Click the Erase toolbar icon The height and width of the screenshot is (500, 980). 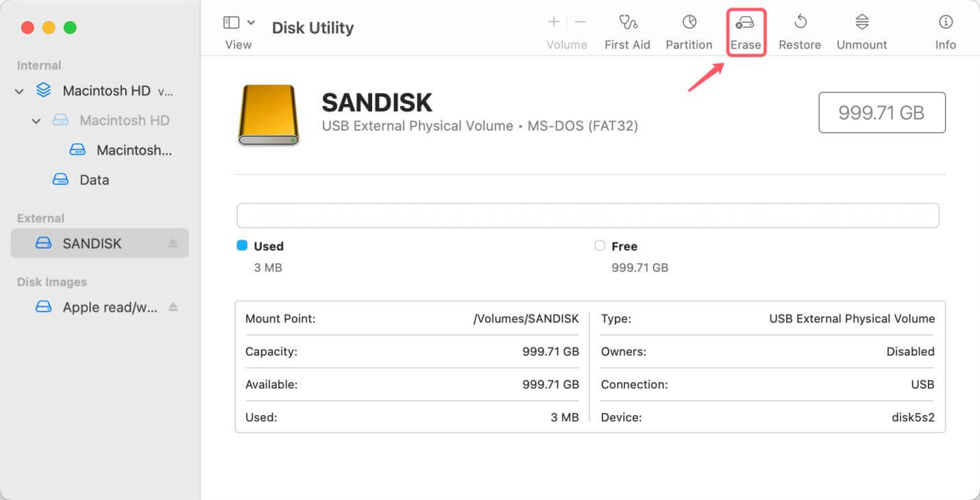click(x=746, y=27)
